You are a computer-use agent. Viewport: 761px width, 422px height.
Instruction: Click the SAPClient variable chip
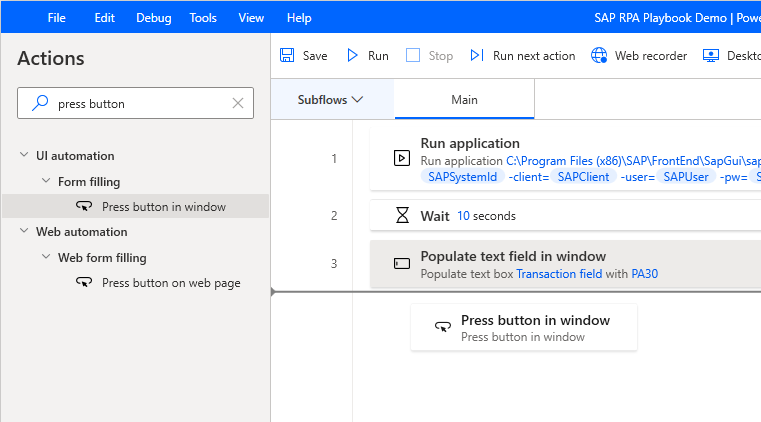point(583,177)
